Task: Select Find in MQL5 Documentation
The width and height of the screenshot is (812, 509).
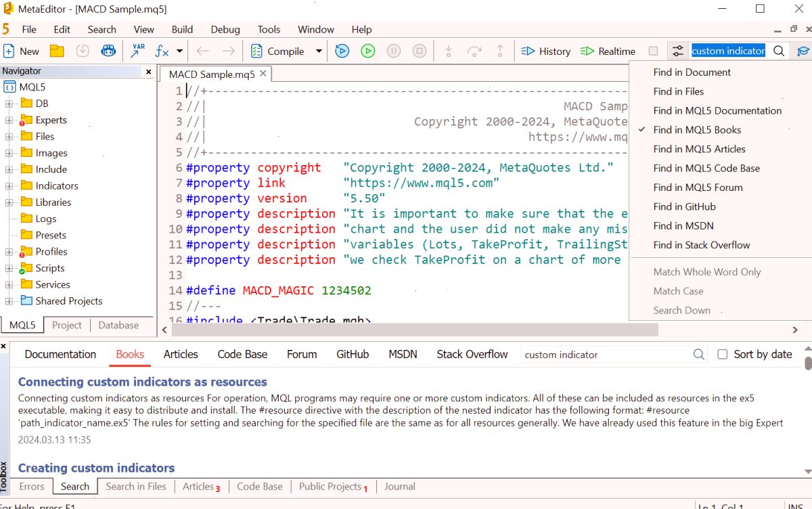Action: click(x=717, y=110)
